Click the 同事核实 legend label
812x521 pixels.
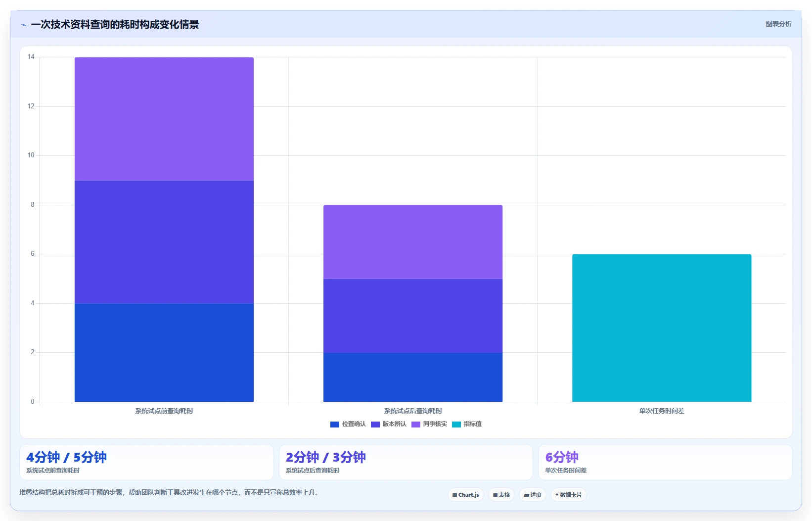(x=435, y=424)
